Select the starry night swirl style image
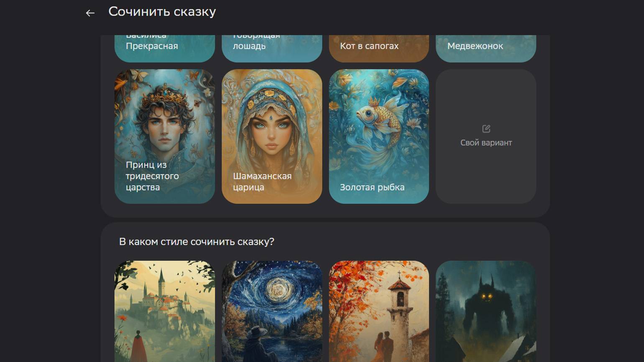The width and height of the screenshot is (644, 362). coord(272,311)
